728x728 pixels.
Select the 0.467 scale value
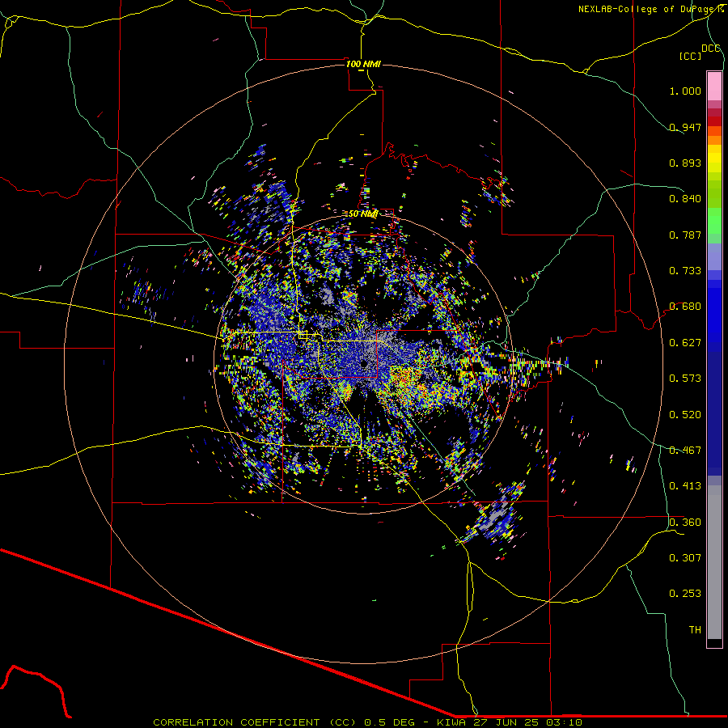coord(685,451)
